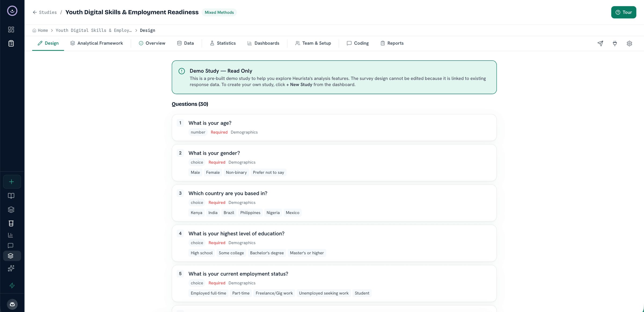The height and width of the screenshot is (312, 644).
Task: Open the dashboard grid icon in sidebar
Action: tap(11, 30)
